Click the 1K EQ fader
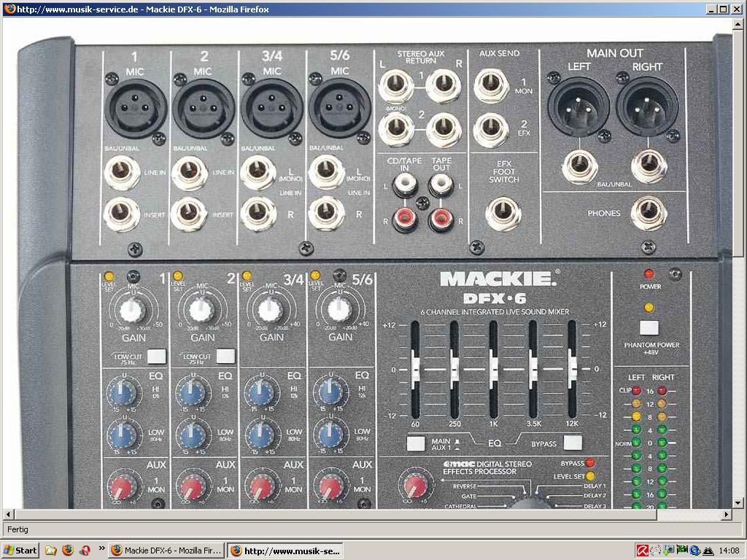This screenshot has height=560, width=747. click(494, 368)
